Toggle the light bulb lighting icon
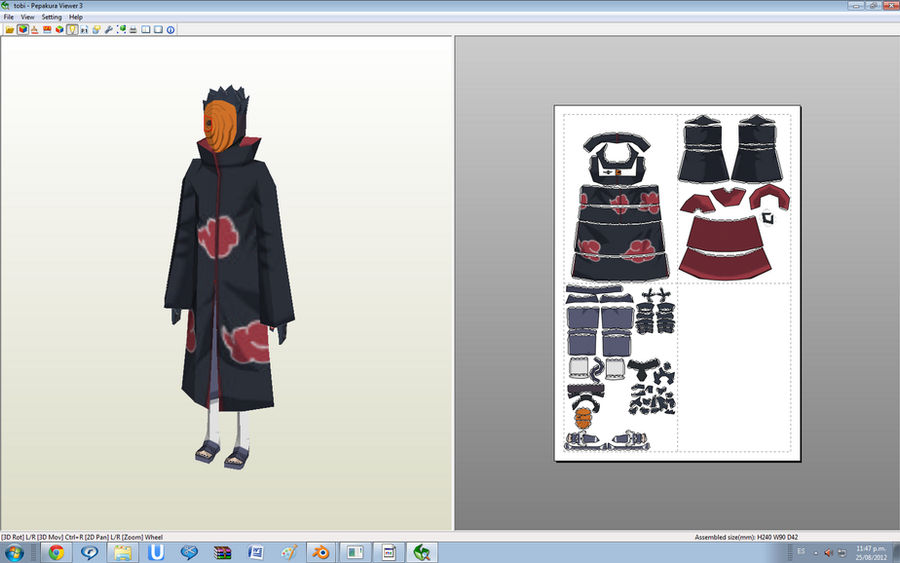Screen dimensions: 900x563 point(72,29)
